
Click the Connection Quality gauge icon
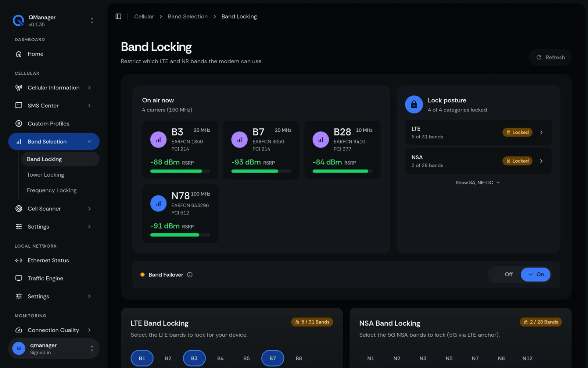tap(19, 330)
